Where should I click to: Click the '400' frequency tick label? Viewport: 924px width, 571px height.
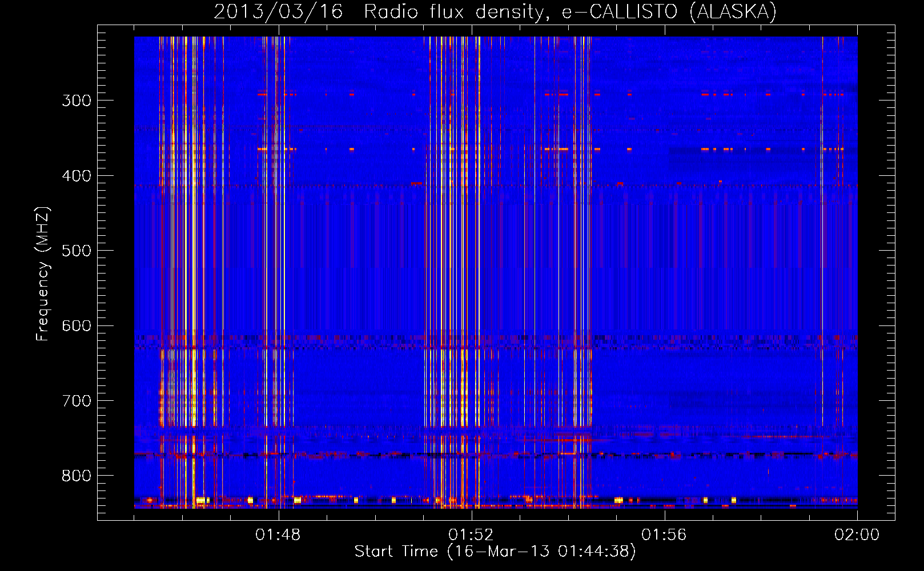point(77,176)
